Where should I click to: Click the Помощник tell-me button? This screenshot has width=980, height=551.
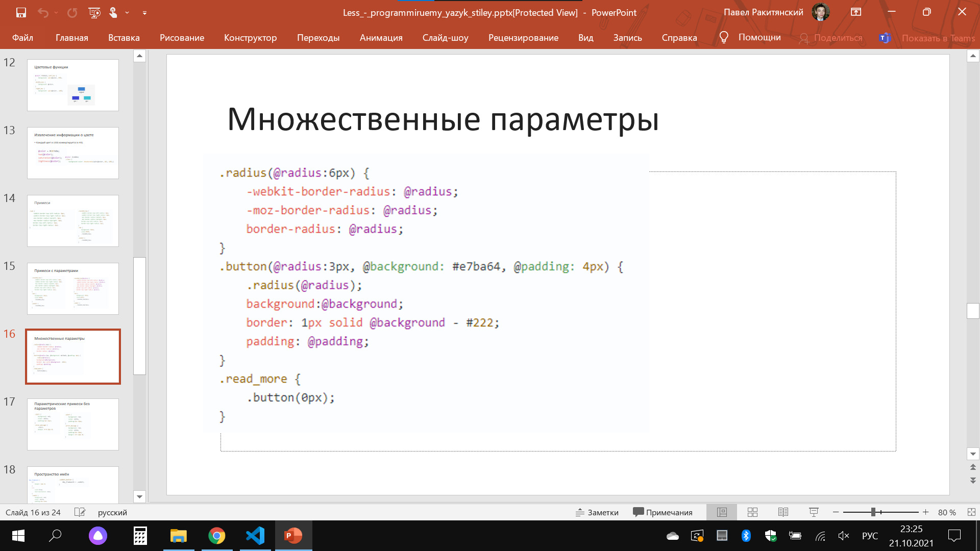click(x=750, y=38)
